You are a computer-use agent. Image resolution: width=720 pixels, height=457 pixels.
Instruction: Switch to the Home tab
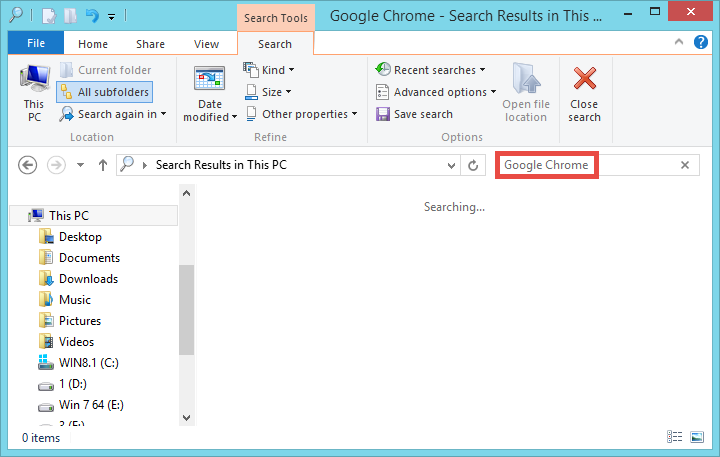(x=93, y=44)
